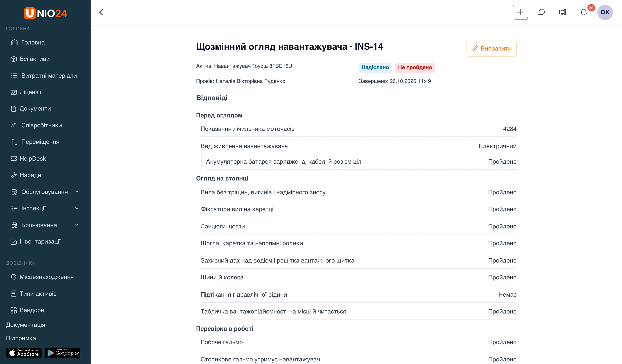
Task: Click the Інвентаризації checkbox icon
Action: (x=14, y=242)
